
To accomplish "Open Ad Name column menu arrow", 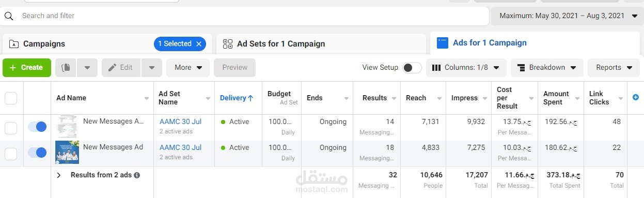I will click(x=146, y=98).
